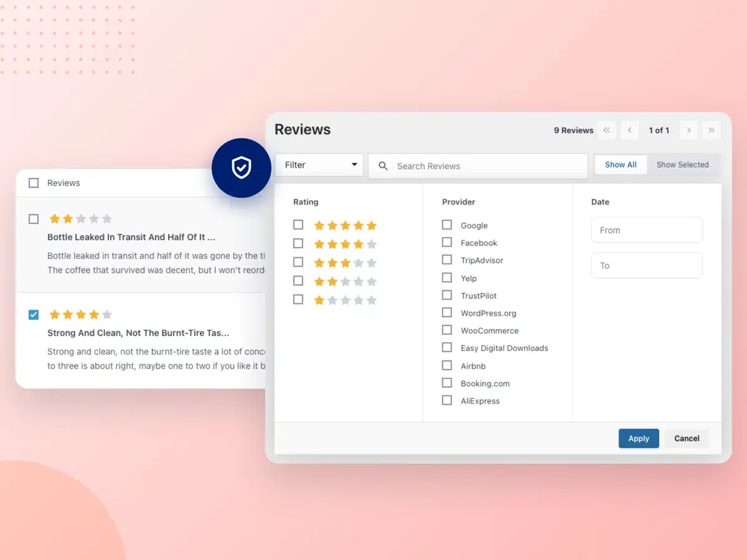
Task: Switch to the Show All tab
Action: 621,165
